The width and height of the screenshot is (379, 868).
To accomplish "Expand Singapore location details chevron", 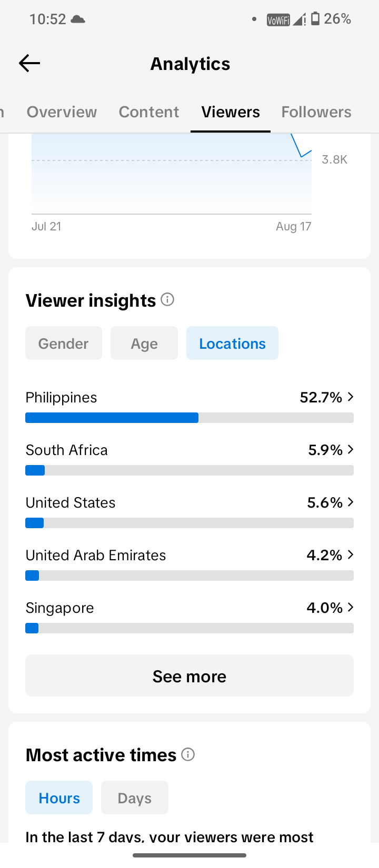I will click(x=351, y=607).
